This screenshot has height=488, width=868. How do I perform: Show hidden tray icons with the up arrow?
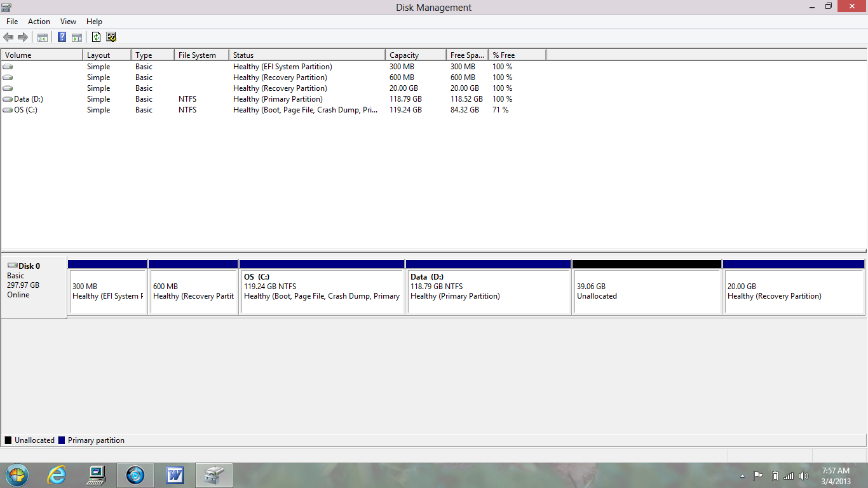click(x=742, y=476)
